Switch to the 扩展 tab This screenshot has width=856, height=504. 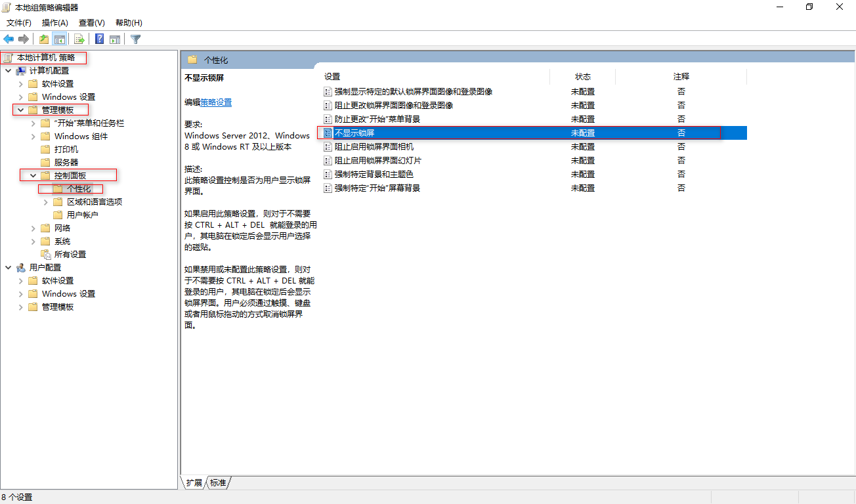click(194, 483)
